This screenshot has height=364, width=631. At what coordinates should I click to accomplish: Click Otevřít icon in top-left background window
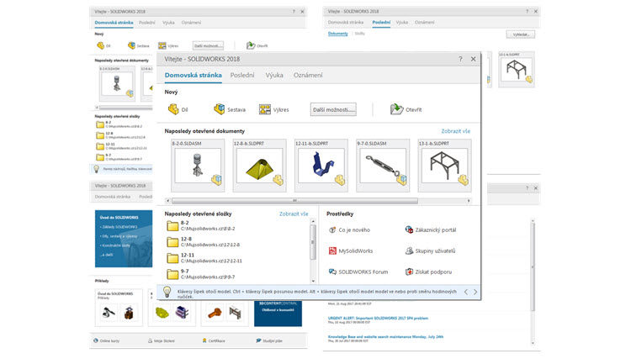pos(251,45)
